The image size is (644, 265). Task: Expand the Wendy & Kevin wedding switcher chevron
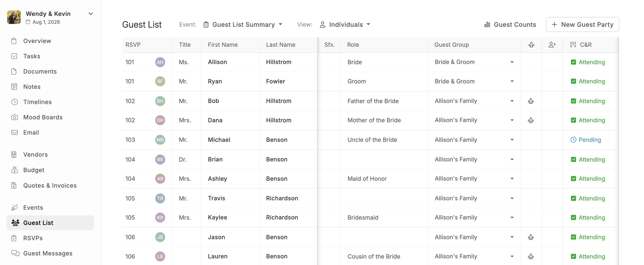[91, 14]
